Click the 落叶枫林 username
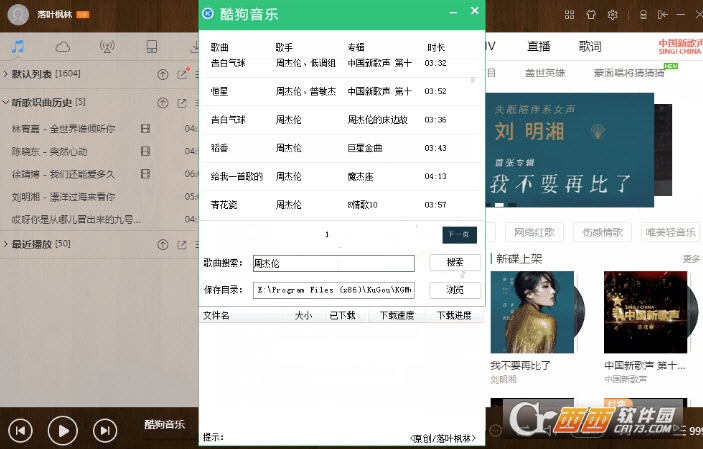Image resolution: width=703 pixels, height=449 pixels. tap(55, 14)
